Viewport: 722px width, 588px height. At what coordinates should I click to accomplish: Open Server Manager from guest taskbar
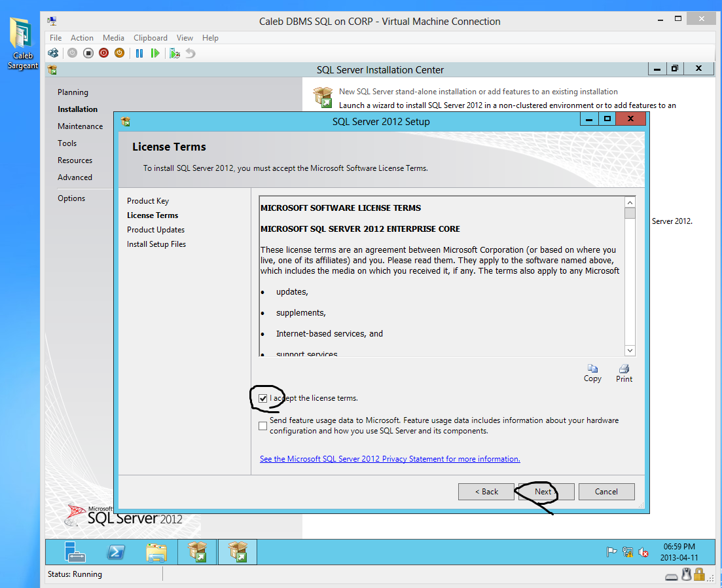75,551
